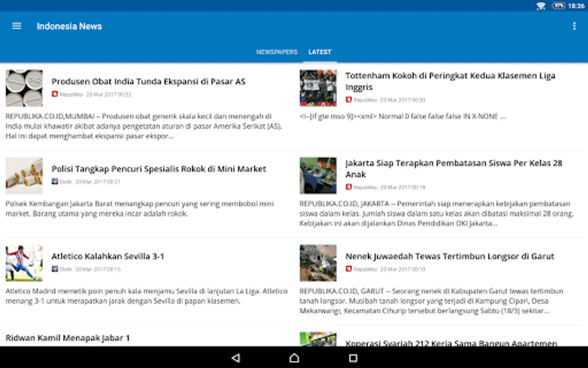The image size is (588, 368).
Task: Switch to the Newspapers tab
Action: (276, 52)
